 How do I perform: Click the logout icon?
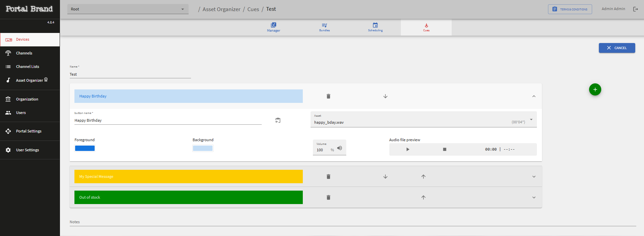click(x=636, y=9)
